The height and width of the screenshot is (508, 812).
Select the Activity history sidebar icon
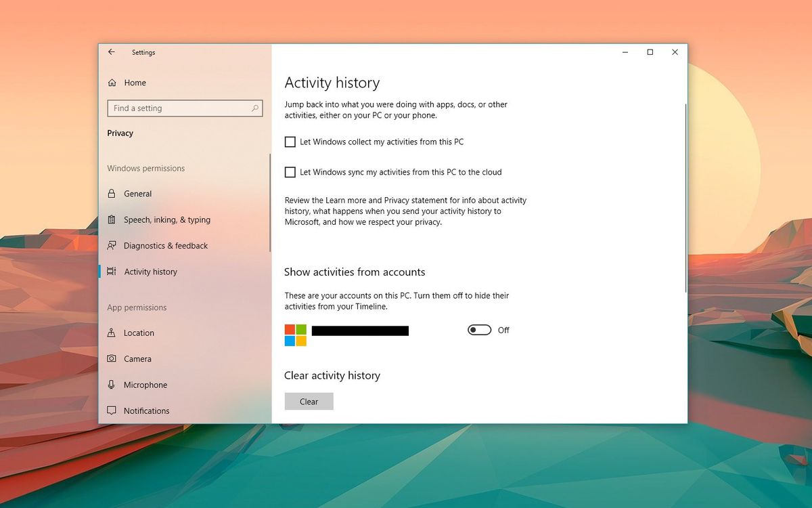click(112, 271)
